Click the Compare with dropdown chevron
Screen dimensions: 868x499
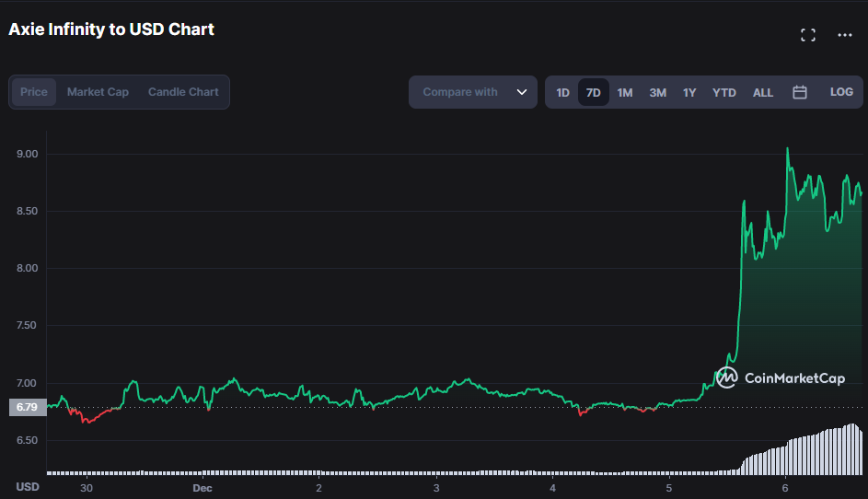(x=522, y=92)
